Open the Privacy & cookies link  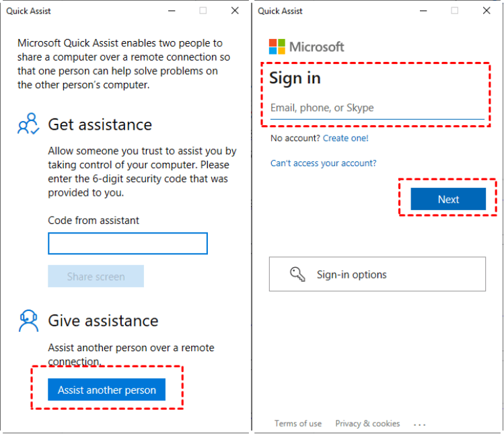tap(367, 424)
